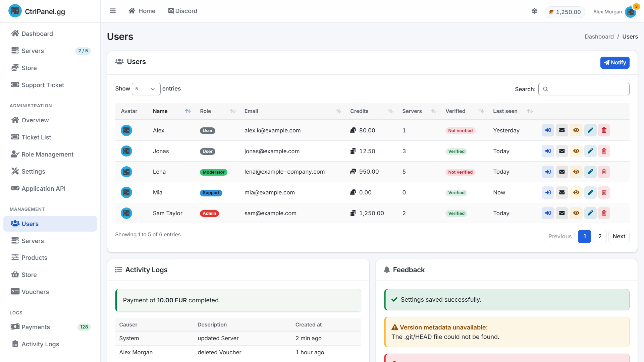Go to page 2 of users
Image resolution: width=644 pixels, height=362 pixels.
[x=599, y=236]
